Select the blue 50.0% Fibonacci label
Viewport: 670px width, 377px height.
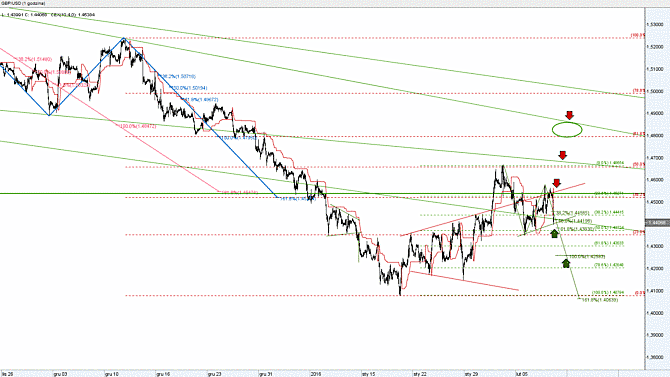tap(190, 88)
